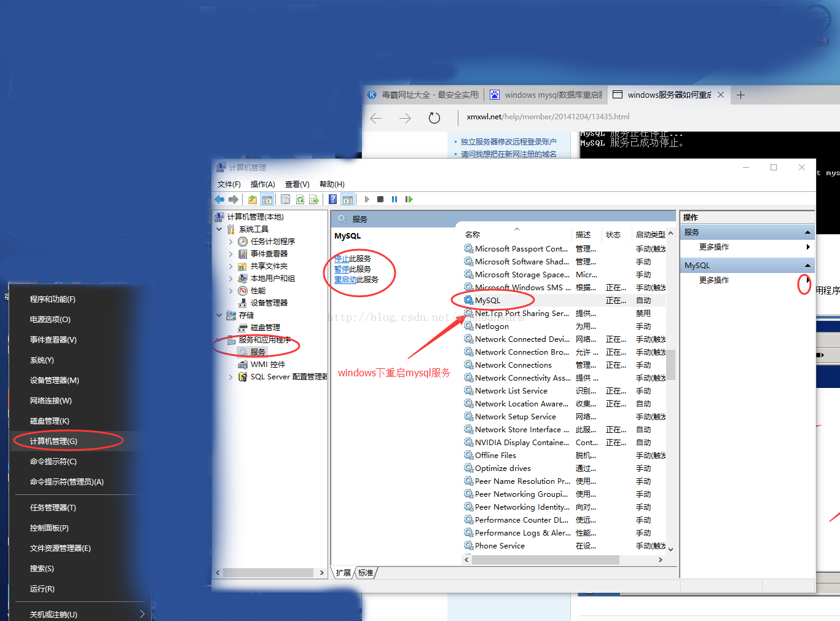Open the Help toolbar icon
Viewport: 840px width, 621px height.
(332, 199)
